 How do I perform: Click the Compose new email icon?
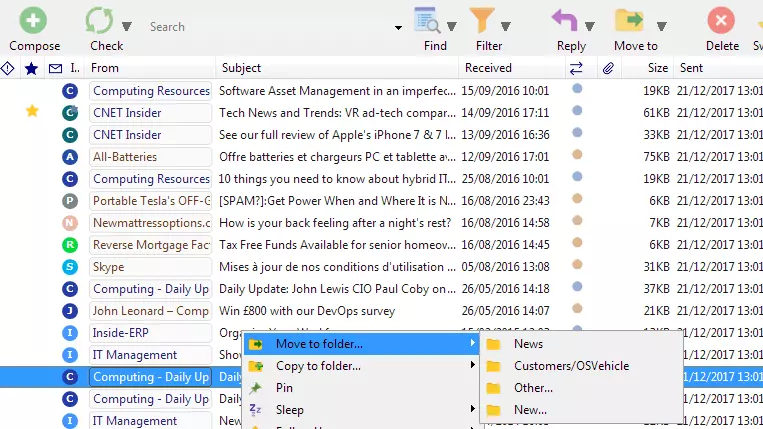click(x=34, y=20)
